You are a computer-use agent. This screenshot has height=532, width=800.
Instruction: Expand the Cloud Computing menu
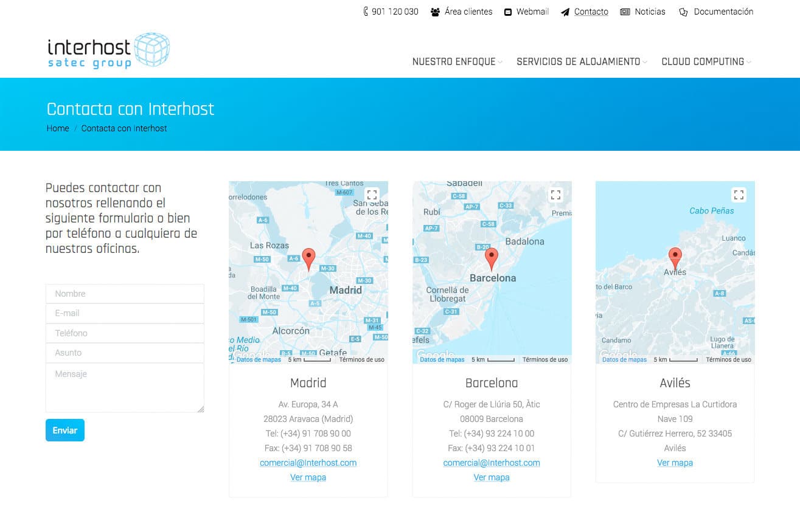coord(706,61)
